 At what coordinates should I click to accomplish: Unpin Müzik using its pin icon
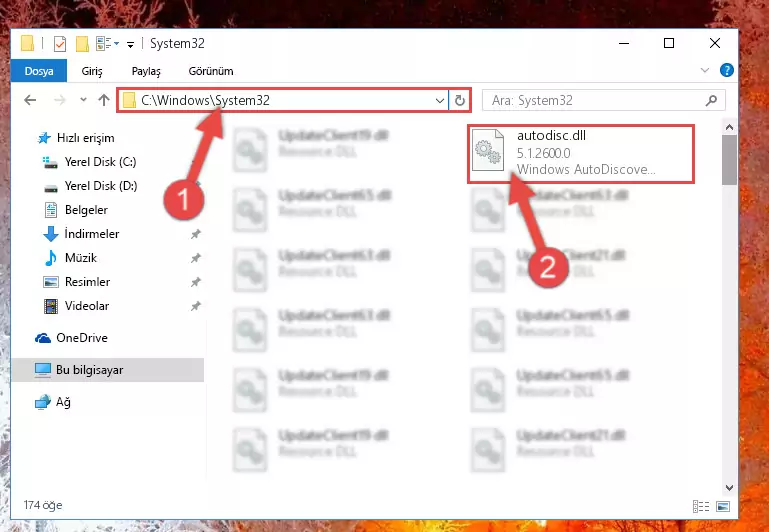(196, 258)
